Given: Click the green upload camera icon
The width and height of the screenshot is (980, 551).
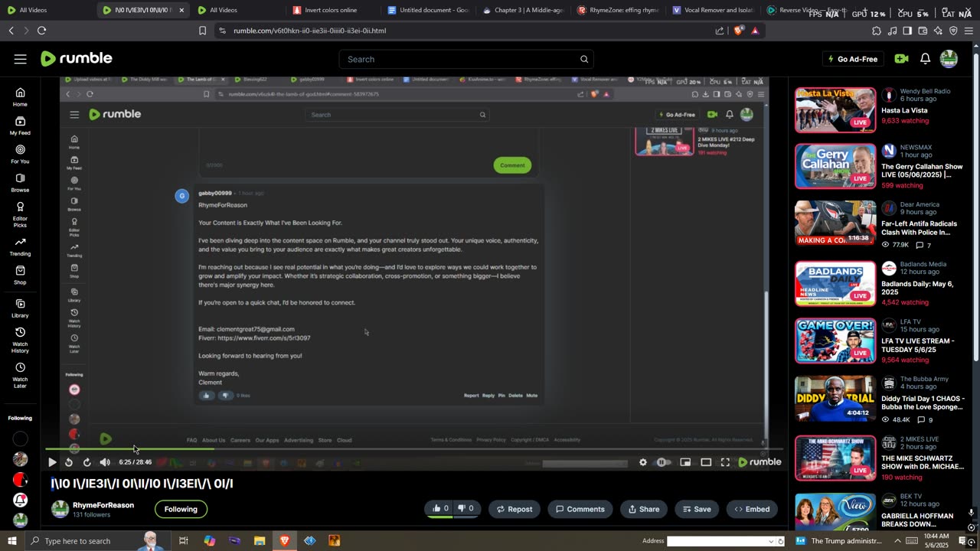Looking at the screenshot, I should [901, 59].
